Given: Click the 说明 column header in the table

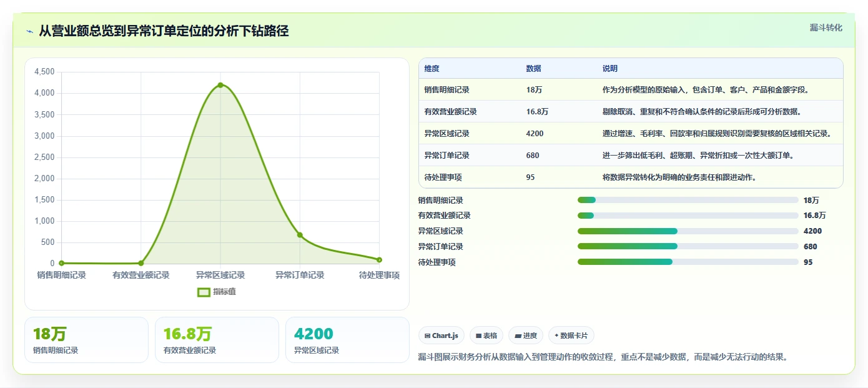Looking at the screenshot, I should (x=610, y=69).
